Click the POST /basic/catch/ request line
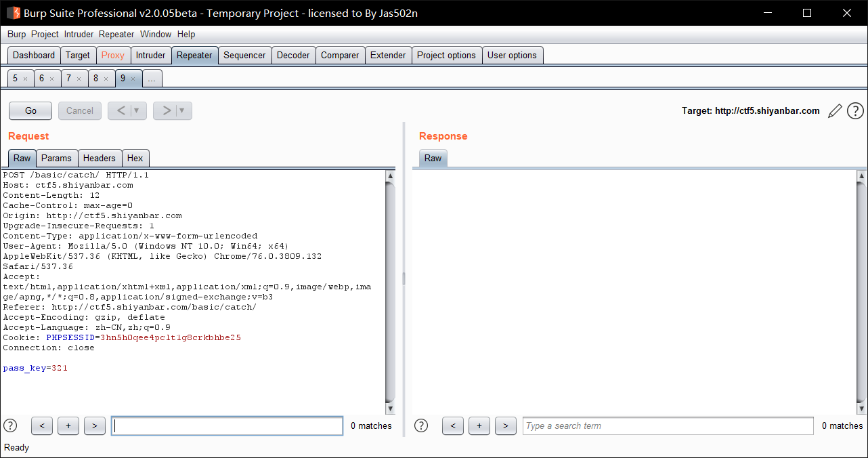 tap(76, 175)
